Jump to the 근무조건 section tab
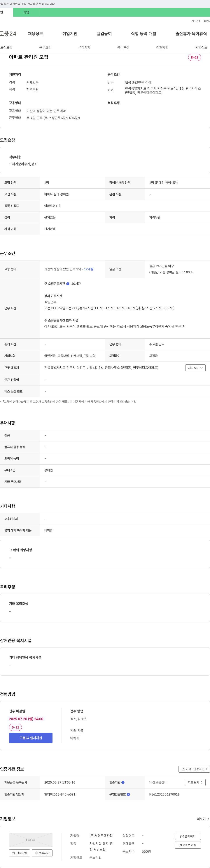This screenshot has width=210, height=868. tap(45, 48)
